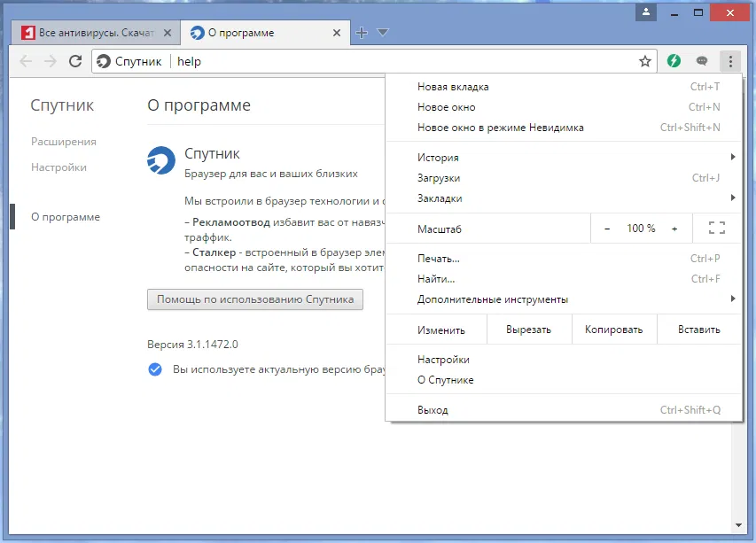Screen dimensions: 756x543
Task: Click 'Копировать' in the edit row
Action: pos(614,330)
